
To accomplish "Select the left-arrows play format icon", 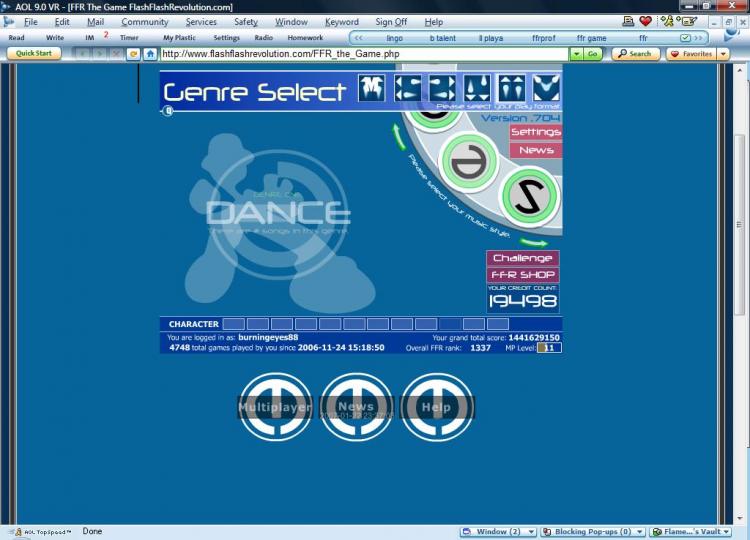I will (408, 88).
